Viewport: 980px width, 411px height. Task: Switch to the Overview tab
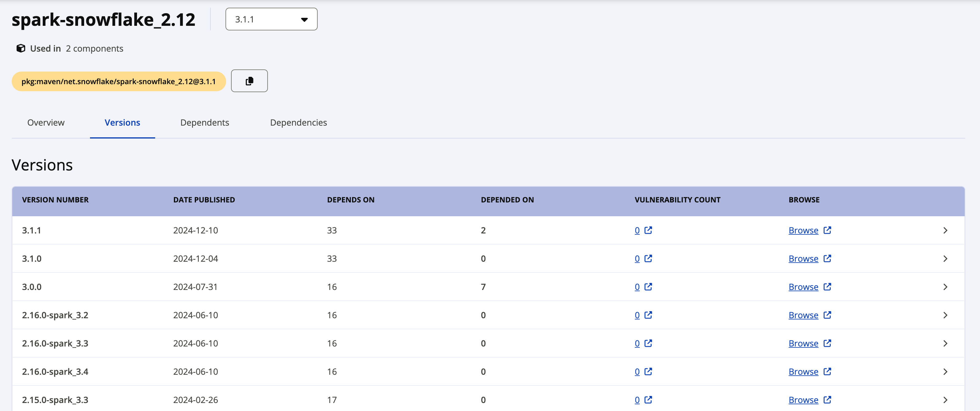point(46,123)
